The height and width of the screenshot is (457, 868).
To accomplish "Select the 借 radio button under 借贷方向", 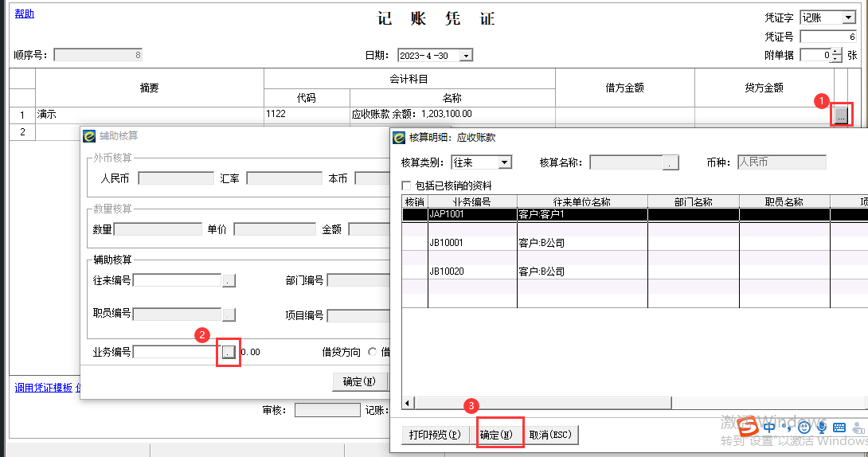I will 372,352.
